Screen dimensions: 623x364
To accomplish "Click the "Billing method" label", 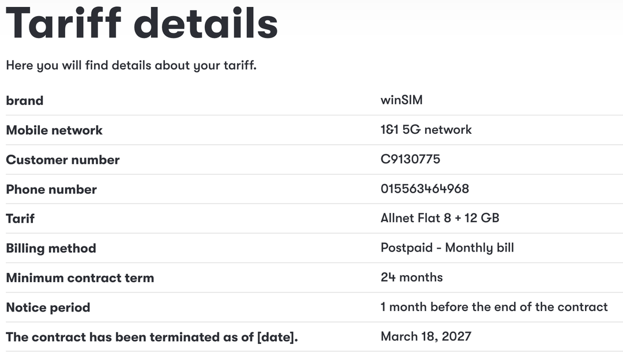I will coord(51,249).
